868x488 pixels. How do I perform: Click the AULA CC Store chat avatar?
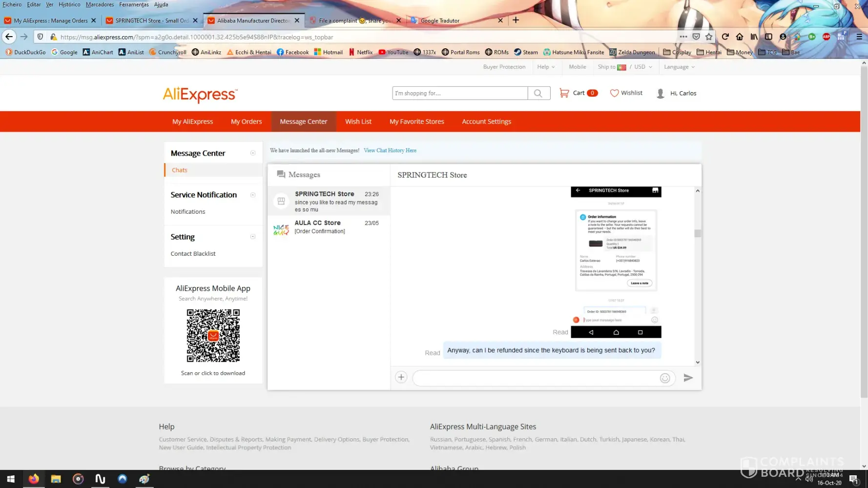pos(281,230)
